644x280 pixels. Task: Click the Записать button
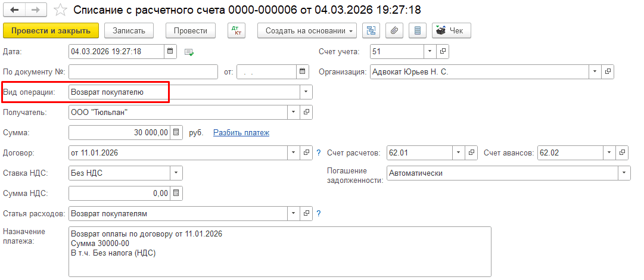[129, 30]
